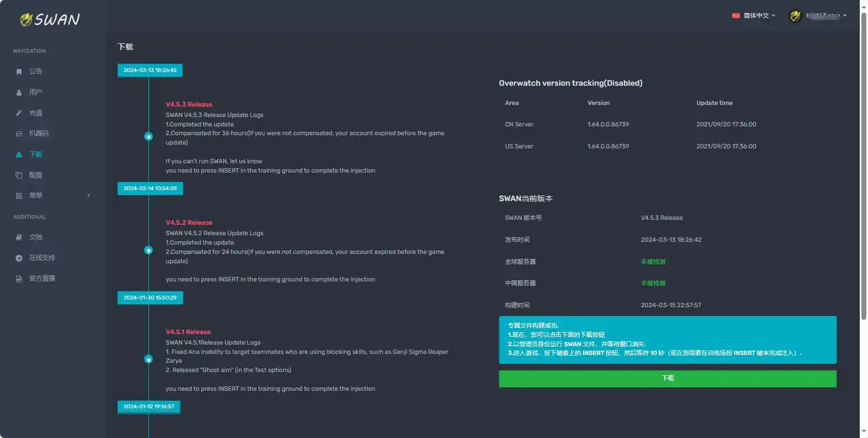The width and height of the screenshot is (868, 438).
Task: Click the 2024-02-14 10:54:28 timeline label
Action: 150,188
